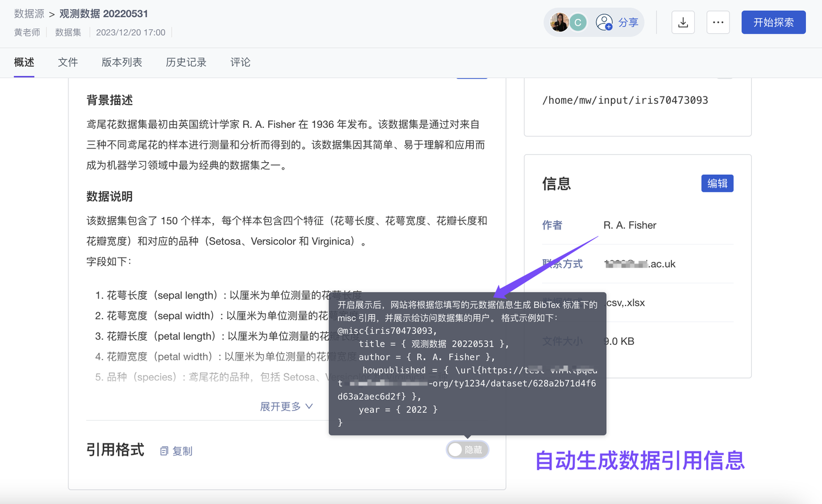The image size is (822, 504).
Task: Click the 数据说明 heading
Action: [110, 196]
